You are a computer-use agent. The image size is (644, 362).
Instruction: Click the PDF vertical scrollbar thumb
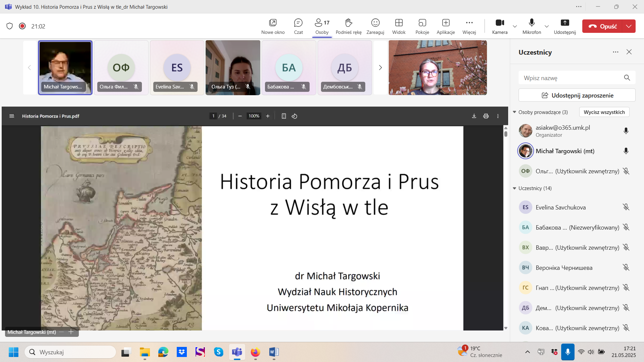[x=506, y=134]
